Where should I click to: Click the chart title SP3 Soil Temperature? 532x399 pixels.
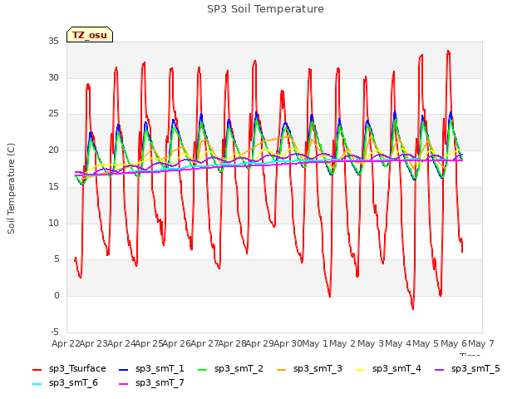[x=266, y=9]
